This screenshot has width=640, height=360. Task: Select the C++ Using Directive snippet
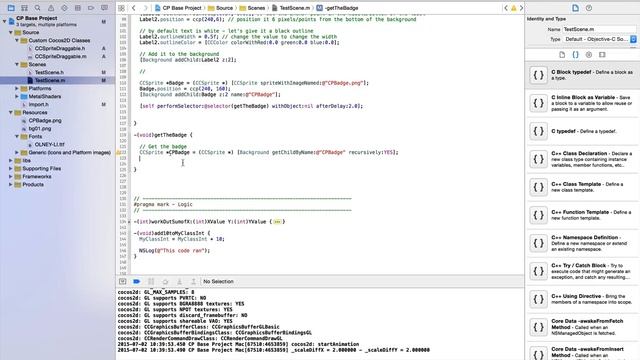click(582, 299)
